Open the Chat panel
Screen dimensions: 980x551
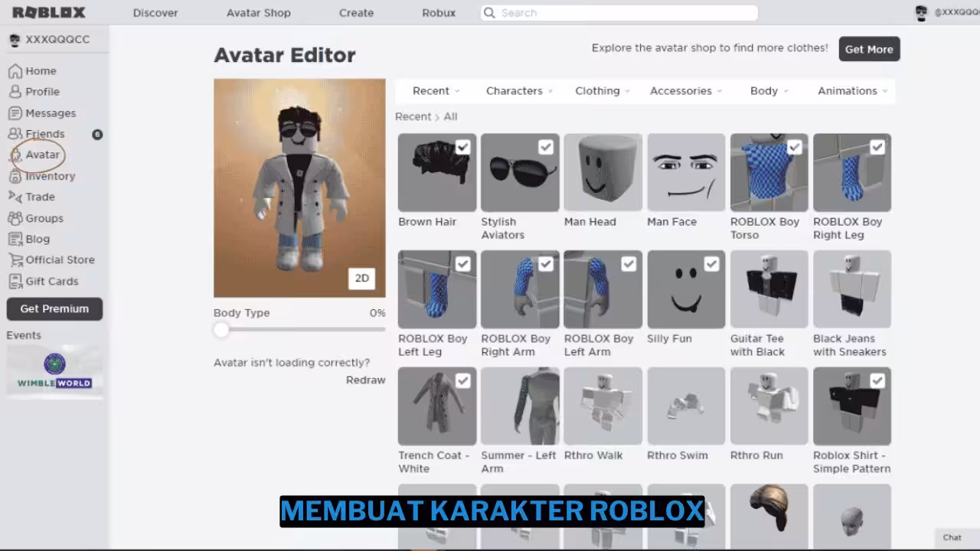(x=952, y=537)
